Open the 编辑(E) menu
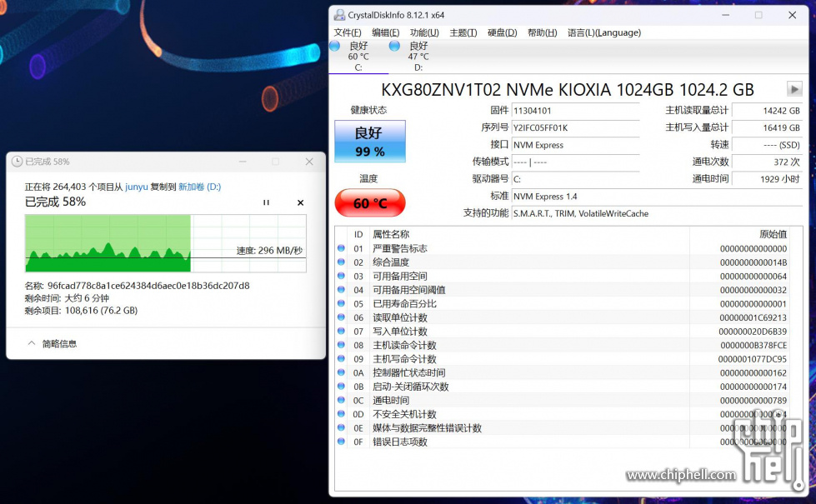Screen dimensions: 816x504 tap(385, 32)
